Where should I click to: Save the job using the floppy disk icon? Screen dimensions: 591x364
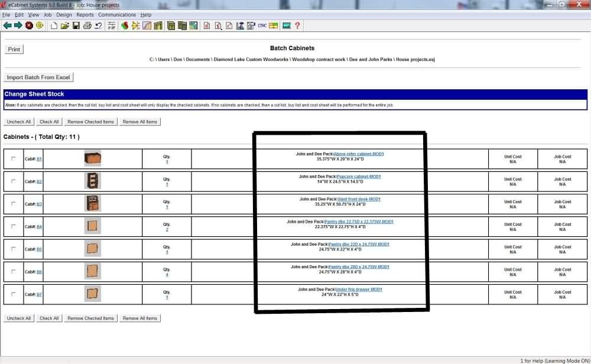coord(76,25)
